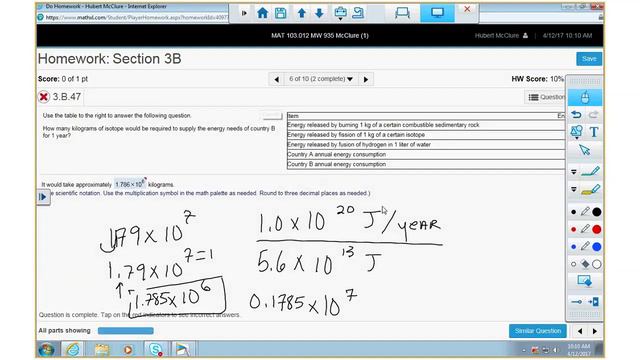Screen dimensions: 640x360
Task: Open the Windows Start button
Action: [x=46, y=350]
